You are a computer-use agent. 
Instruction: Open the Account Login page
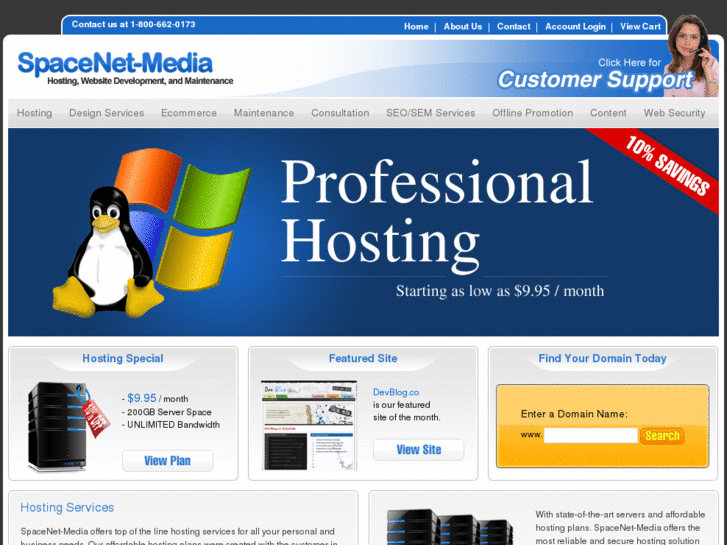575,26
